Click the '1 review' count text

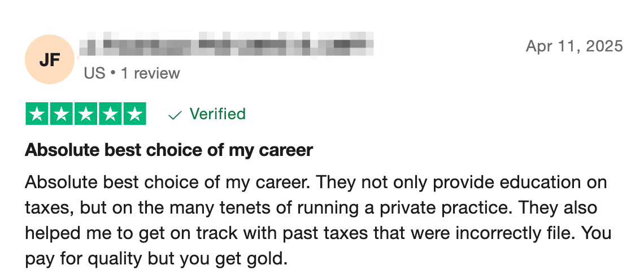click(150, 73)
